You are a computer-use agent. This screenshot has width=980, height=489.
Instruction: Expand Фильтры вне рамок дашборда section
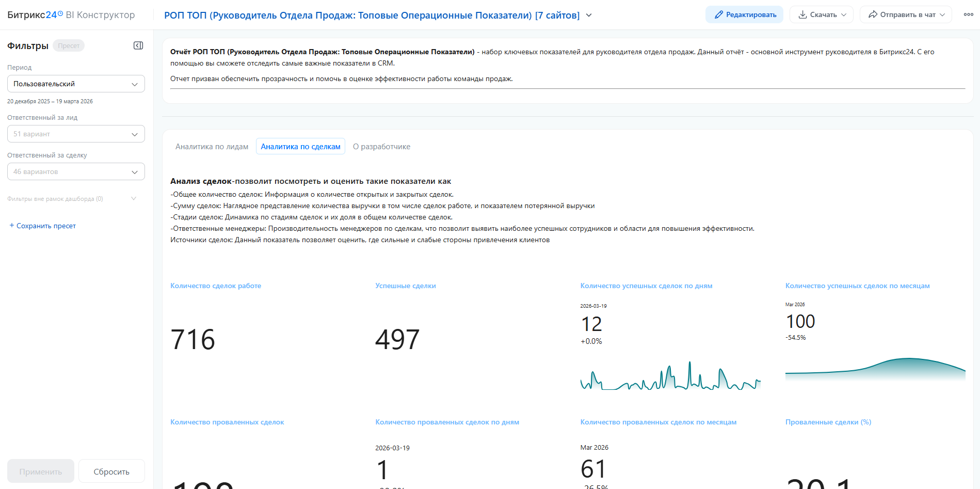pos(134,199)
